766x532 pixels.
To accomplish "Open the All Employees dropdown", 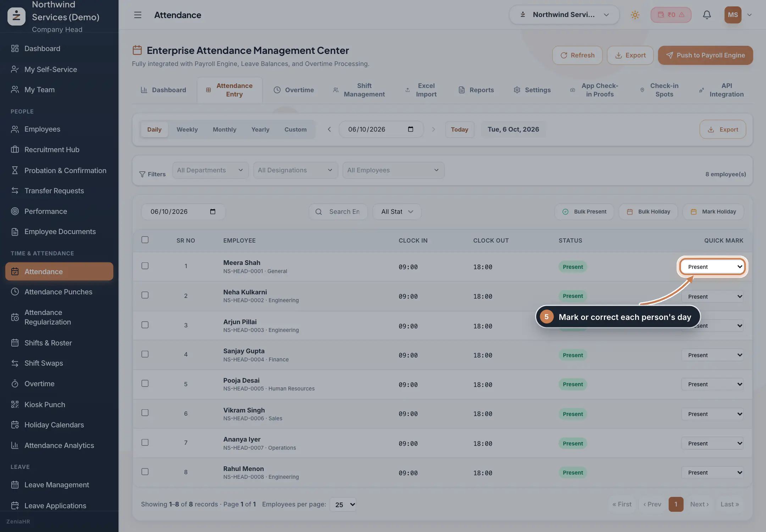I will pyautogui.click(x=393, y=170).
